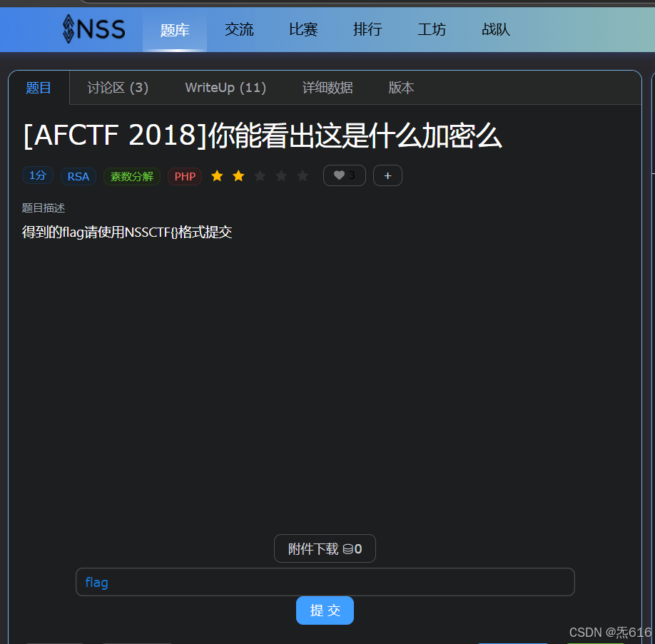Click the PHP tag
The height and width of the screenshot is (644, 655).
185,176
